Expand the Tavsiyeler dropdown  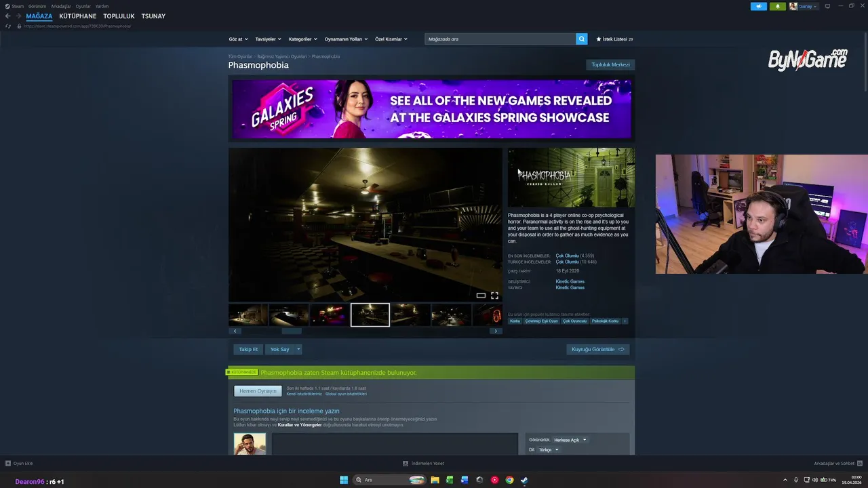point(268,39)
